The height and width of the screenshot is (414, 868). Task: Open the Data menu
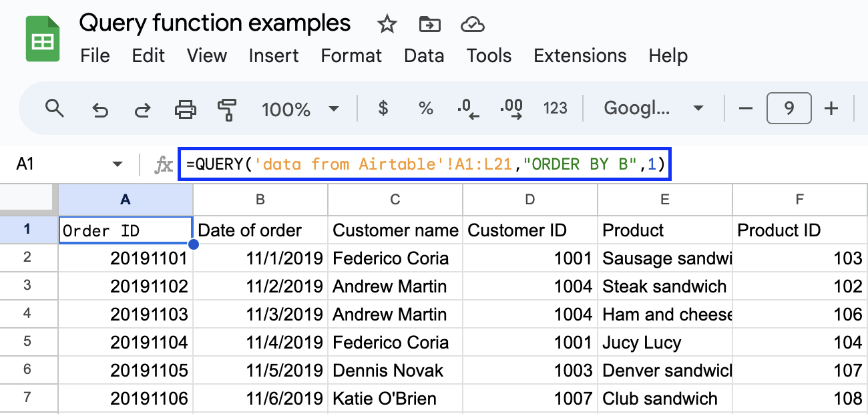pos(424,55)
